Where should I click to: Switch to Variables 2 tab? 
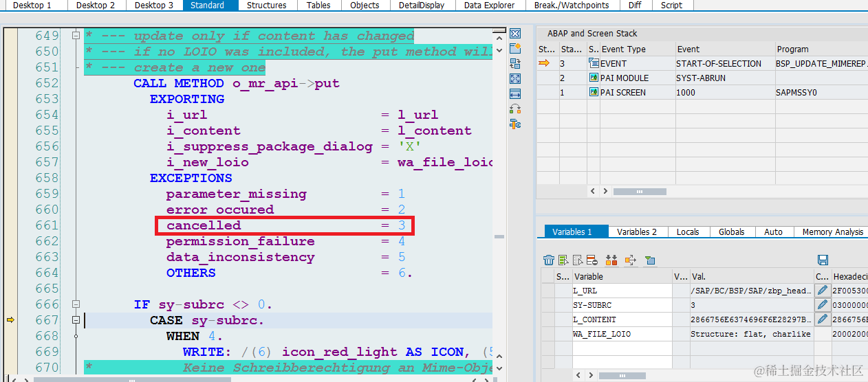point(637,232)
